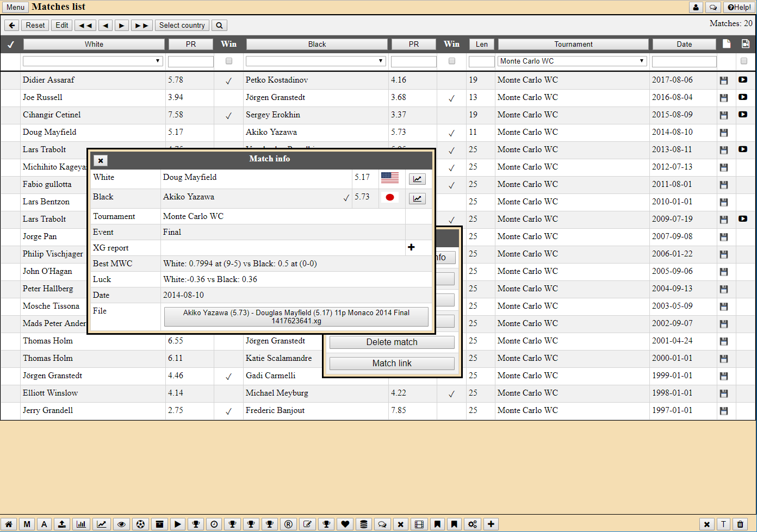757x532 pixels.
Task: Open the chart icon for Doug Mayfield
Action: coord(417,179)
